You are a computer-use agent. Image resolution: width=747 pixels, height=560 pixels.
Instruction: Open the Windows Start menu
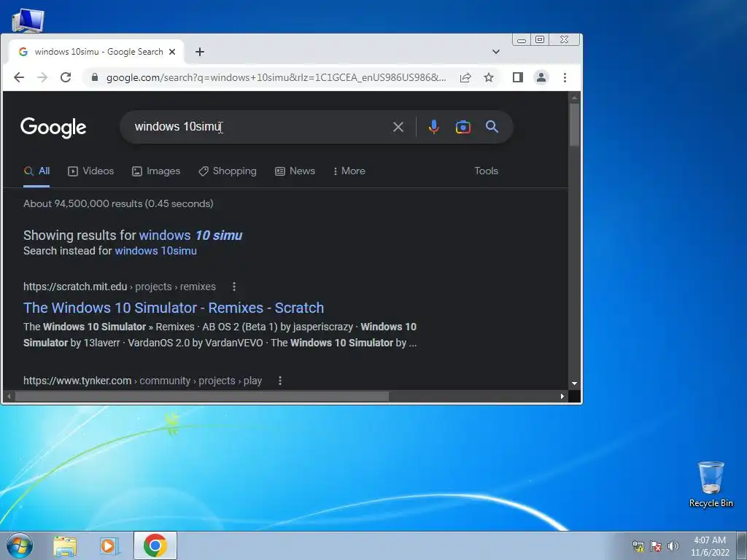[20, 545]
